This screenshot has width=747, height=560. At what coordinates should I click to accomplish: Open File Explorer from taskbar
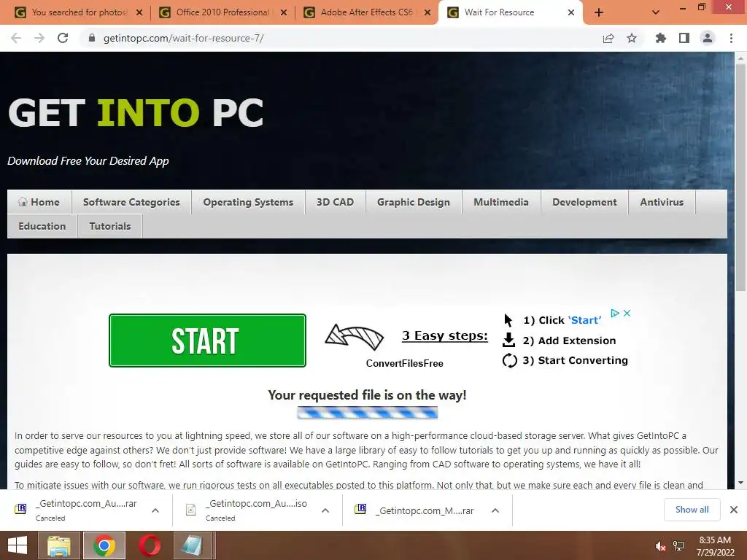click(x=58, y=545)
